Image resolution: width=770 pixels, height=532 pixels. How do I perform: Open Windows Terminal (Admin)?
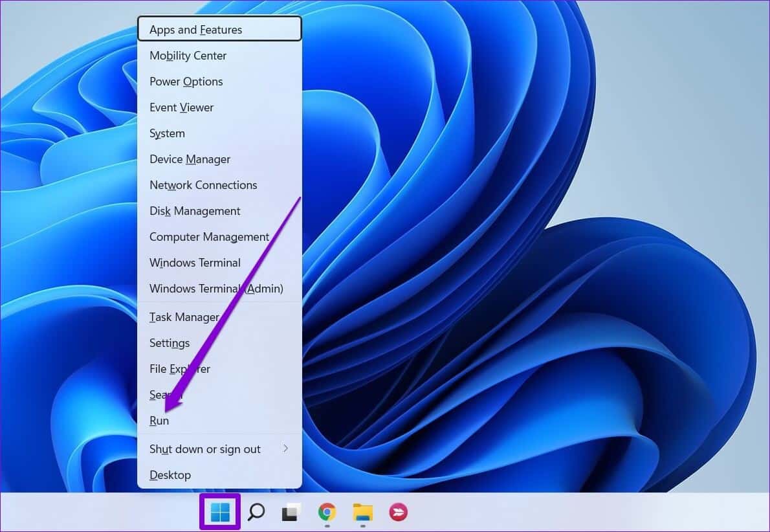point(216,289)
